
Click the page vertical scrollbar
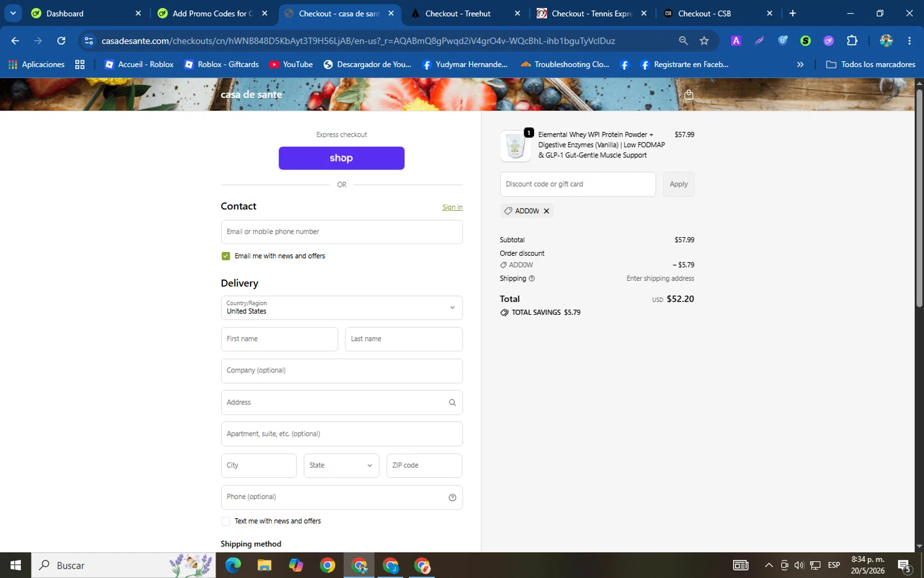click(x=919, y=197)
